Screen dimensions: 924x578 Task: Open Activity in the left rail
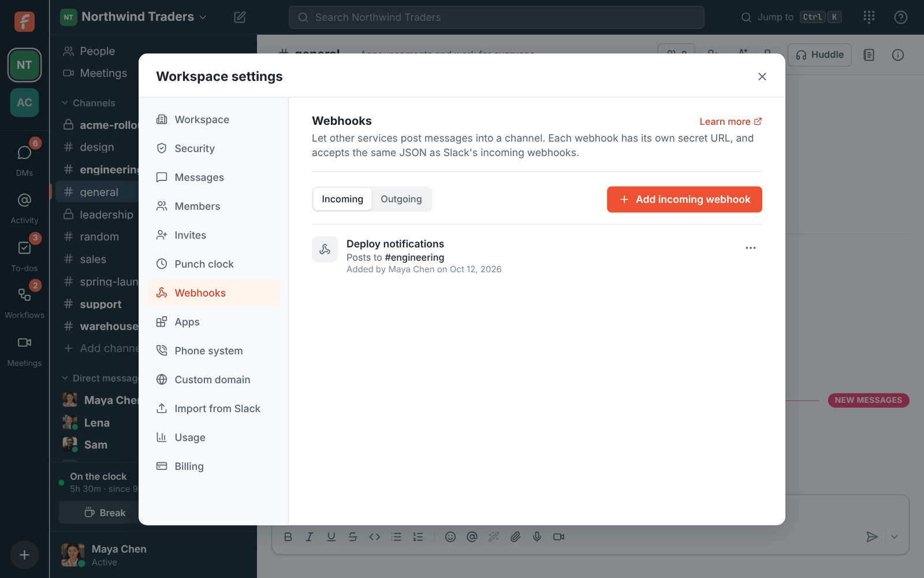(24, 208)
